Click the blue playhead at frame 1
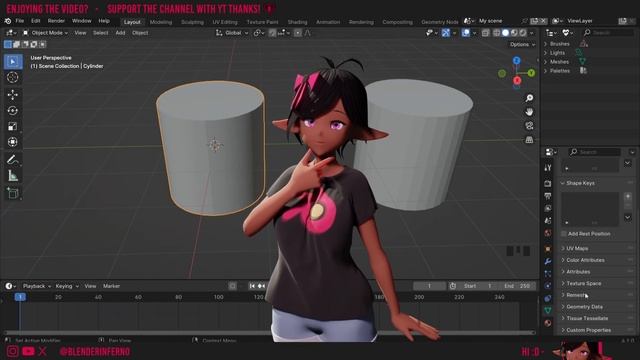 pos(20,297)
